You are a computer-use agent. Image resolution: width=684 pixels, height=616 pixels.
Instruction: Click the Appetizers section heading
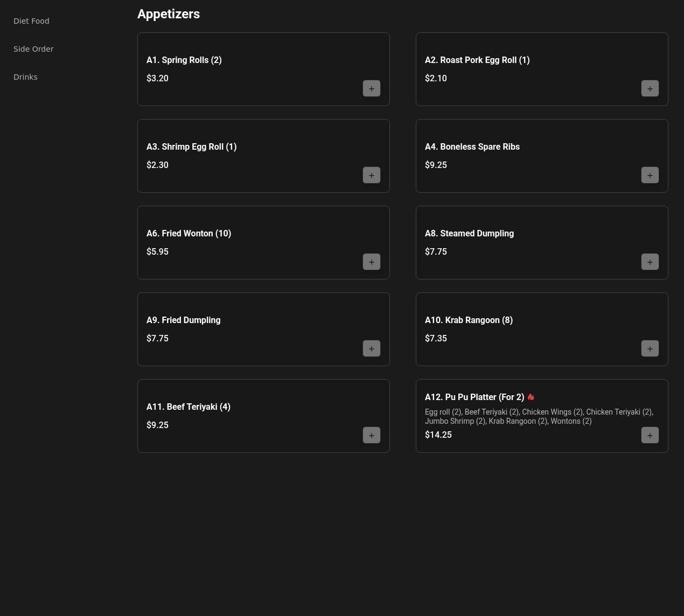click(169, 14)
